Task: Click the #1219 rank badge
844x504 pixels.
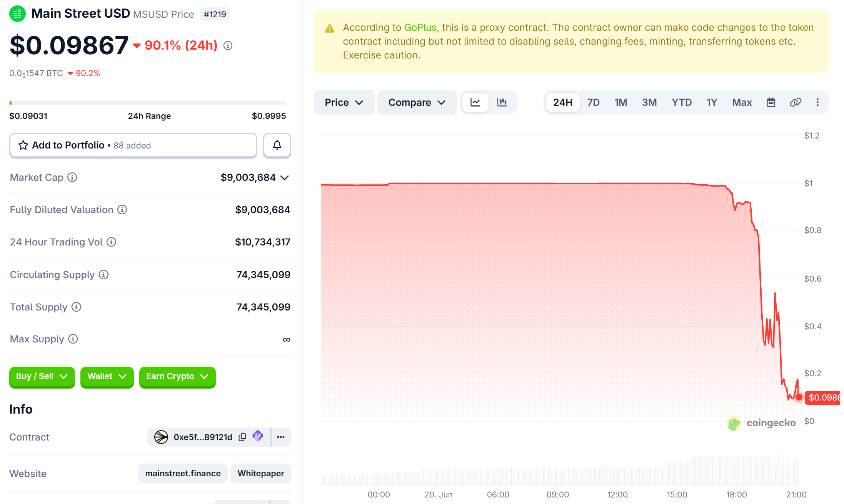Action: (215, 15)
